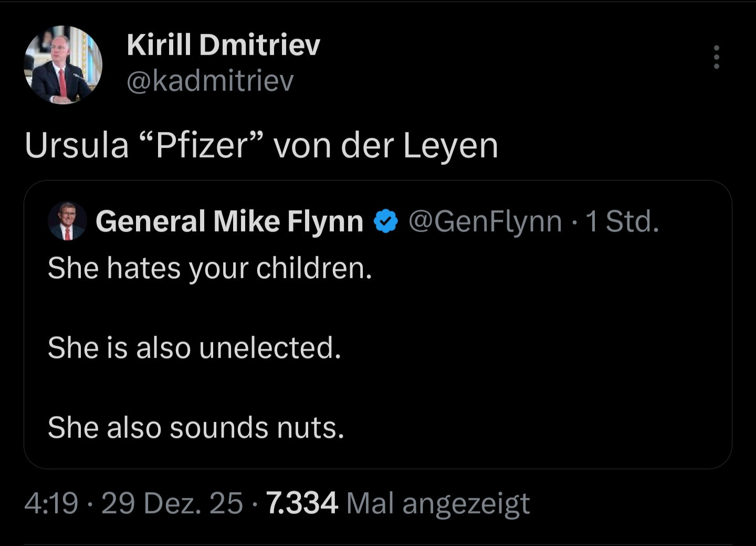This screenshot has width=756, height=546.
Task: Click quoted line "She also sounds nuts."
Action: [x=196, y=427]
